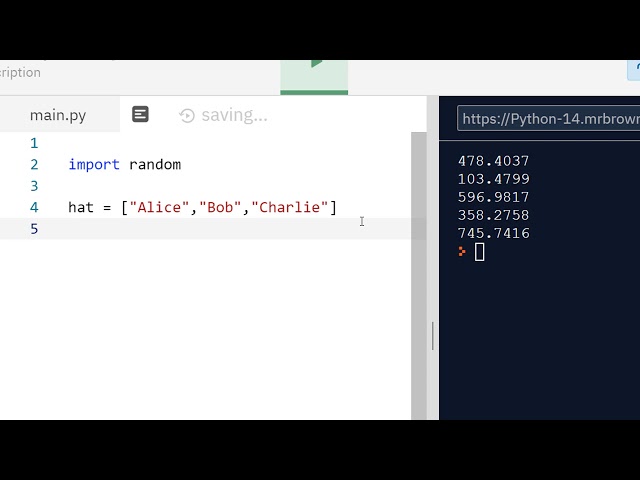
Task: Click the orange console prompt arrow
Action: pyautogui.click(x=462, y=251)
